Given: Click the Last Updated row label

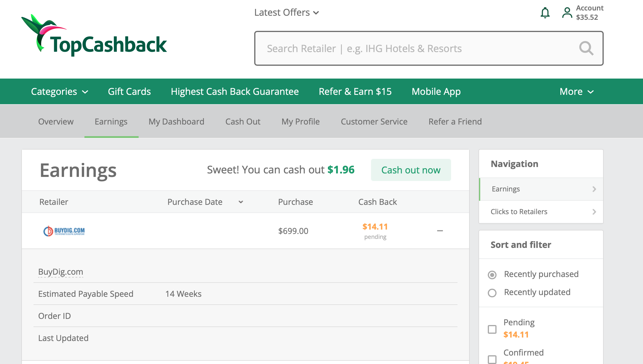Looking at the screenshot, I should coord(63,338).
